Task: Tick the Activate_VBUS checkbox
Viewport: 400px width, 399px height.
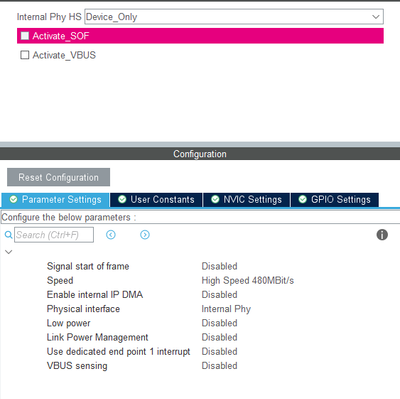Action: click(25, 55)
